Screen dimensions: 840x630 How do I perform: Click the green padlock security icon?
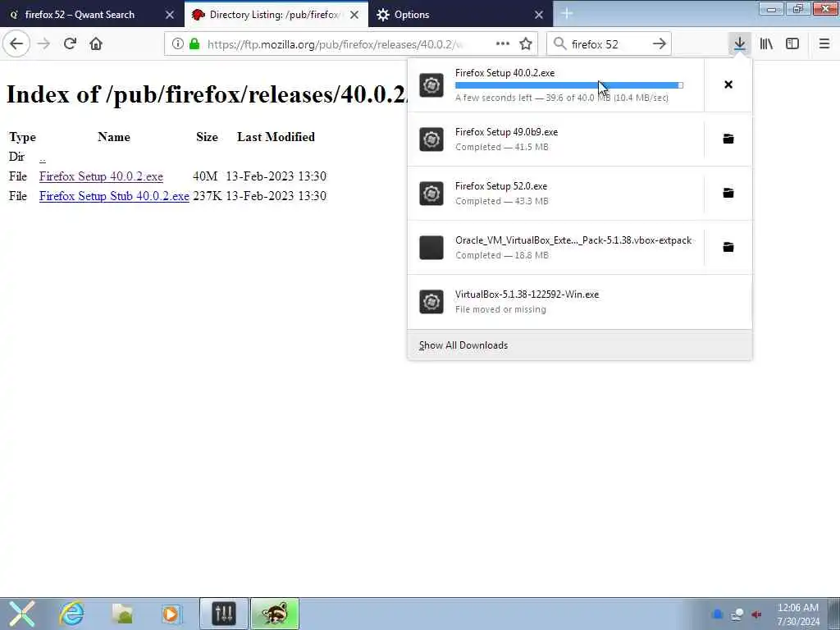tap(194, 44)
